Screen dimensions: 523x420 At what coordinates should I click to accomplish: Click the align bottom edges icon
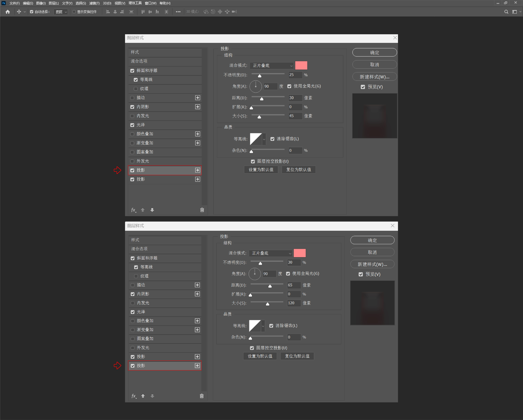pos(157,12)
